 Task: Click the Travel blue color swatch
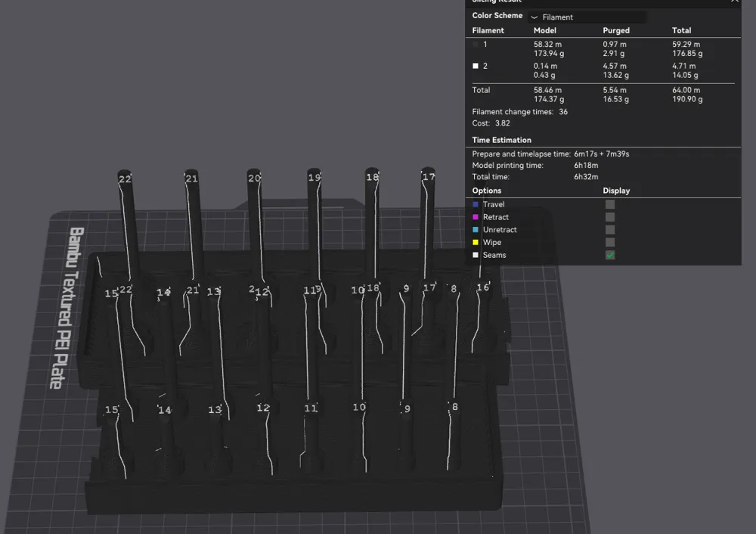pos(476,204)
